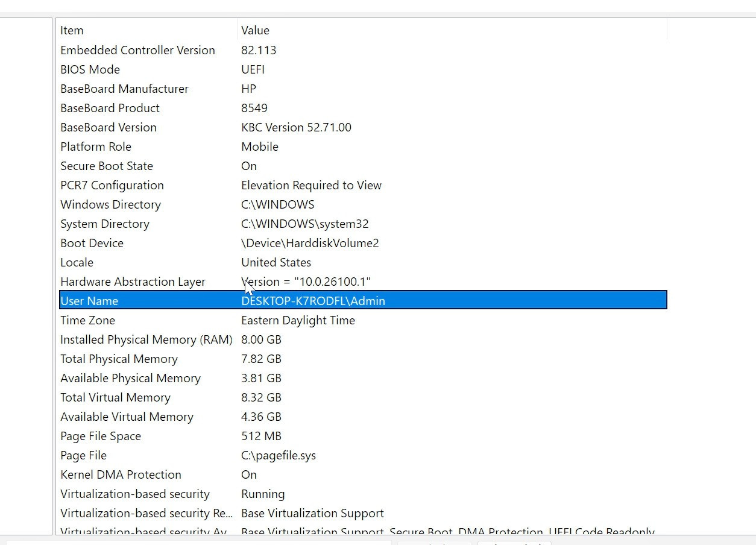Screen dimensions: 756x545
Task: Select the Time Zone row
Action: tap(363, 320)
